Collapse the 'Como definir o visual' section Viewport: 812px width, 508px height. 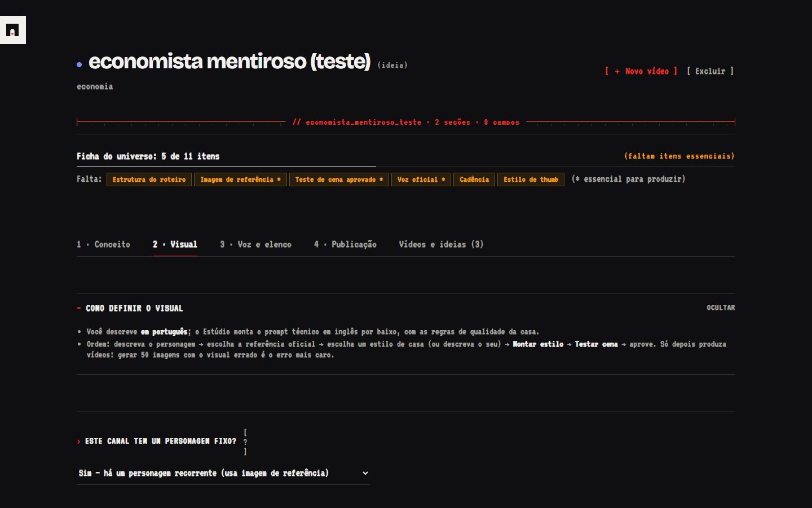pos(130,308)
